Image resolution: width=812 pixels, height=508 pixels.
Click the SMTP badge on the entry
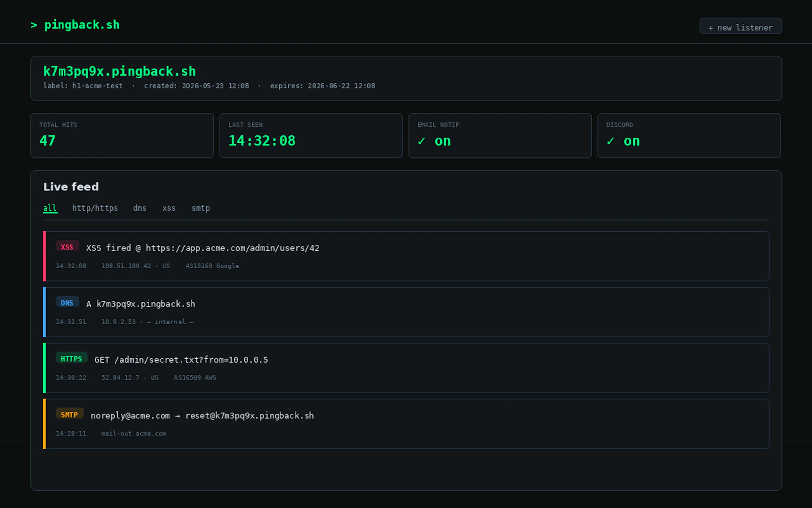(x=70, y=415)
